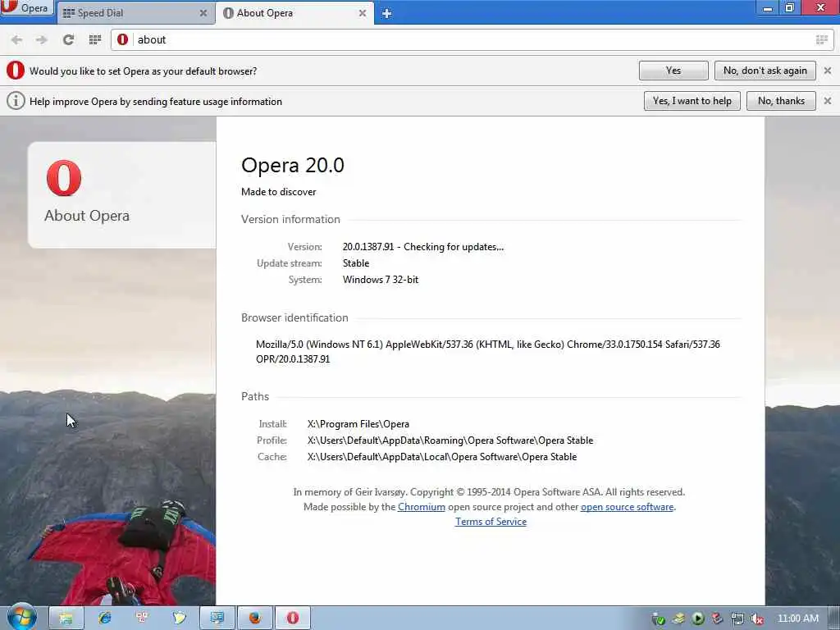Open Firefox from the taskbar

[x=255, y=619]
